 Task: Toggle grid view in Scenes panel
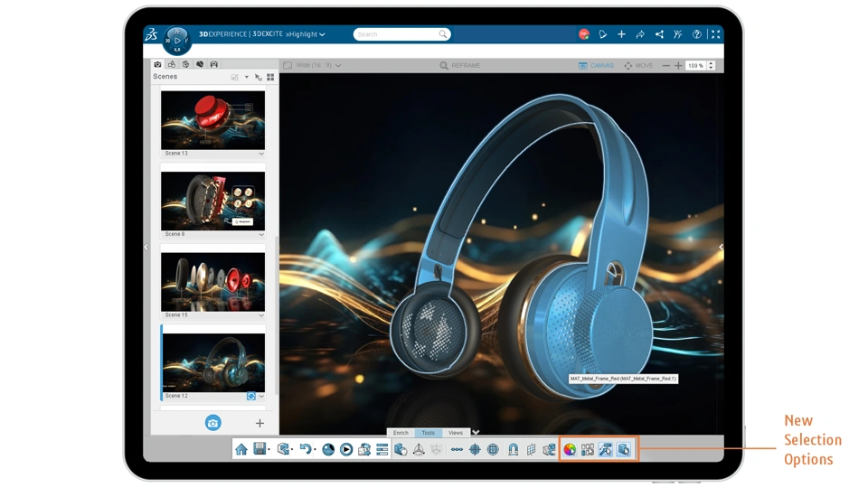pos(270,77)
